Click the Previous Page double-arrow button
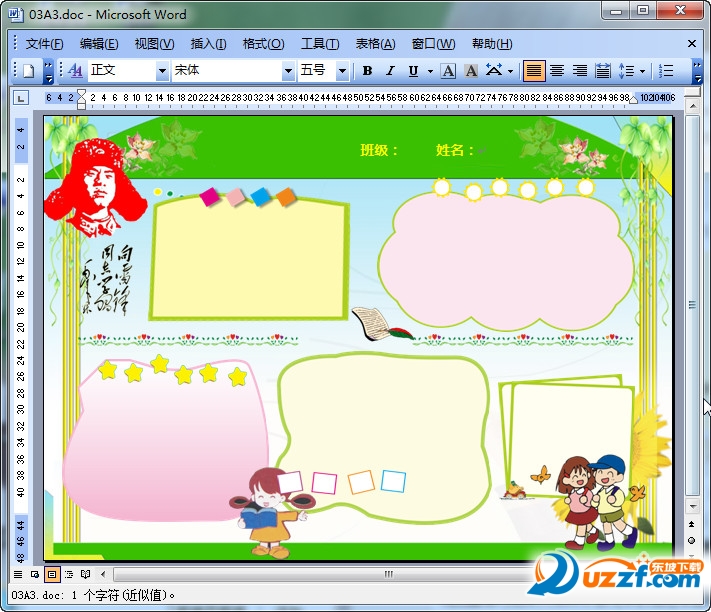This screenshot has width=711, height=612. point(692,524)
